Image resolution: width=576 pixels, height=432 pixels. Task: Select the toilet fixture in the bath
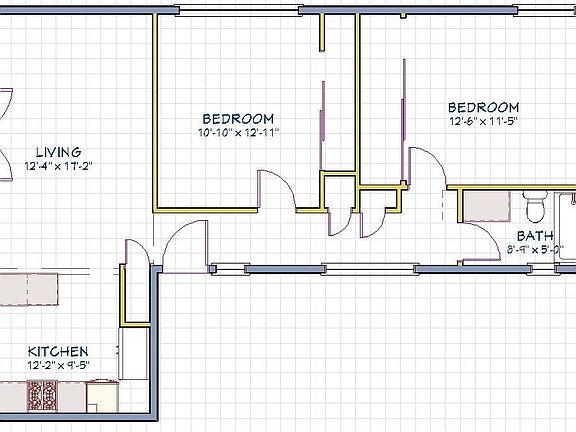(535, 206)
